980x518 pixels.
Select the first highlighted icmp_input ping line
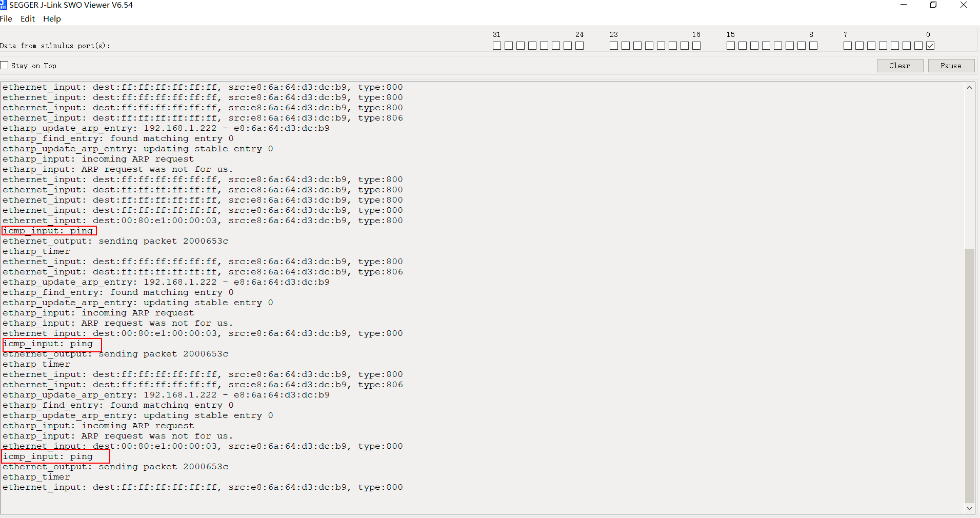coord(49,230)
